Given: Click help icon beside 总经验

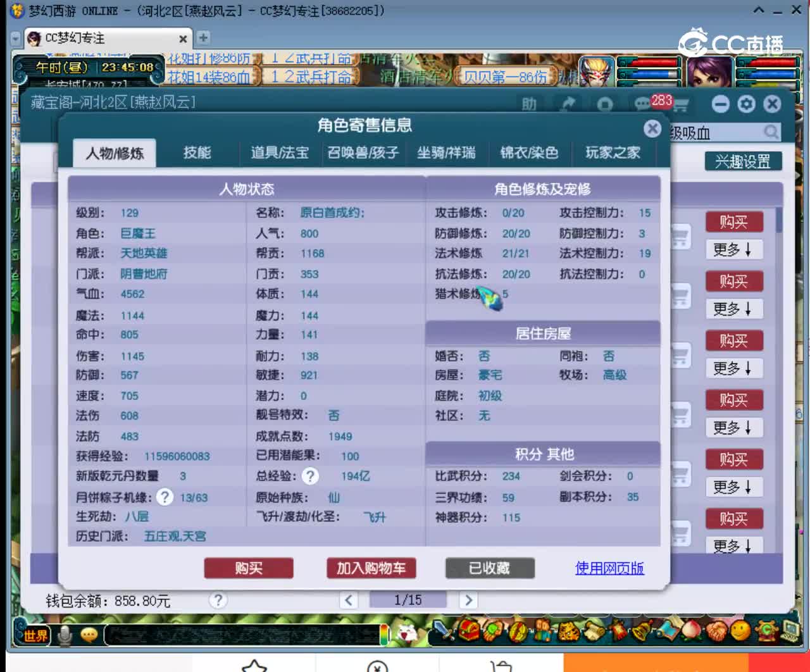Looking at the screenshot, I should 309,476.
